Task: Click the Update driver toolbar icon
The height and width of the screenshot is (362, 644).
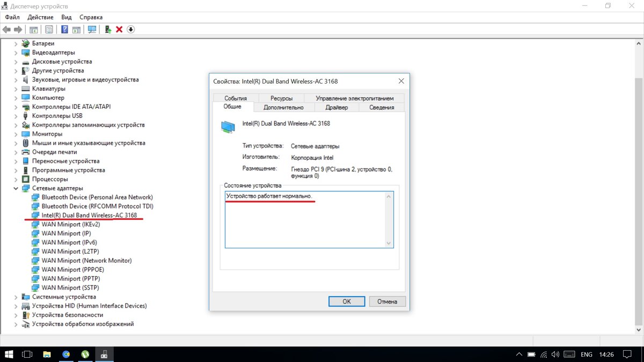Action: pos(108,29)
